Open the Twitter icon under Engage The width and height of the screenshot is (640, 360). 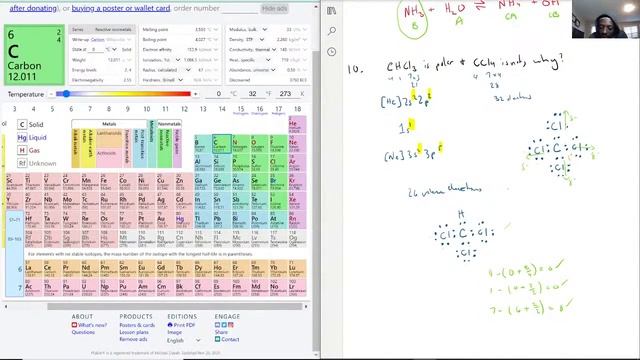(x=224, y=325)
